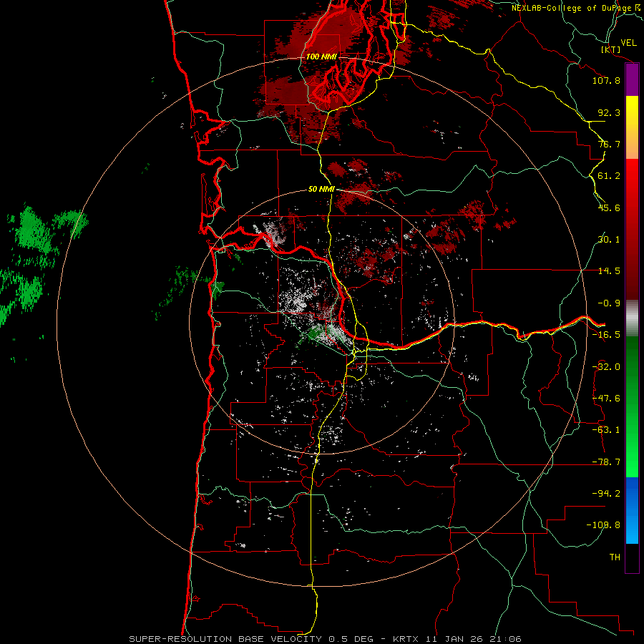Select the 107.8 scale value

pyautogui.click(x=606, y=80)
